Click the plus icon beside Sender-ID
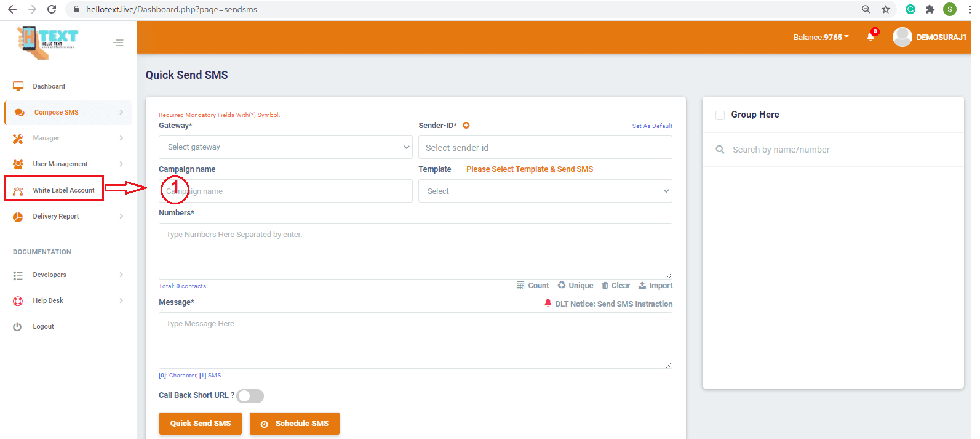This screenshot has width=980, height=439. (x=466, y=126)
